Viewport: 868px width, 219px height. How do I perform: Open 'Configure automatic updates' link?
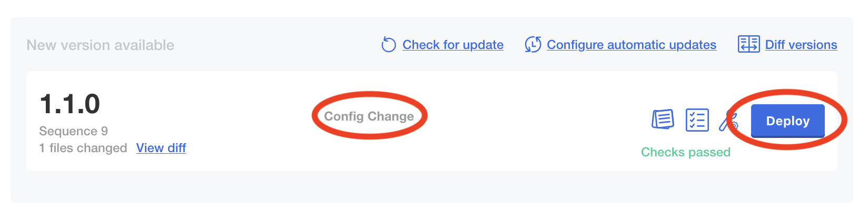[x=632, y=45]
